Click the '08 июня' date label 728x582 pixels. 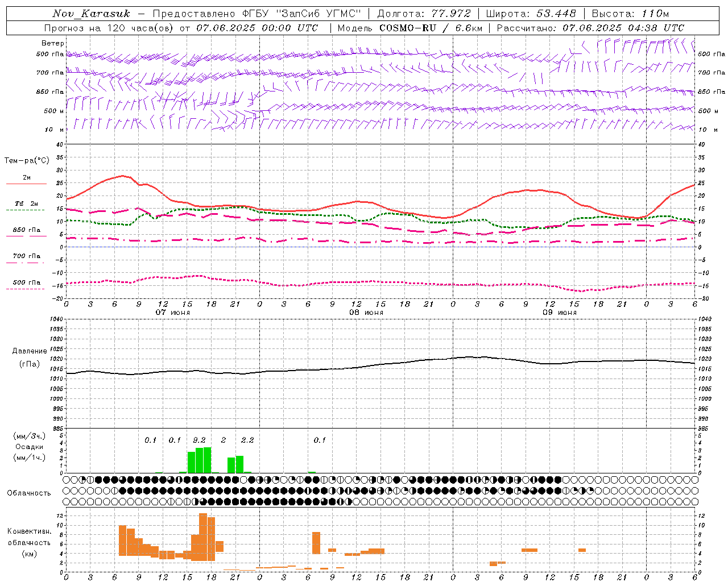point(366,313)
